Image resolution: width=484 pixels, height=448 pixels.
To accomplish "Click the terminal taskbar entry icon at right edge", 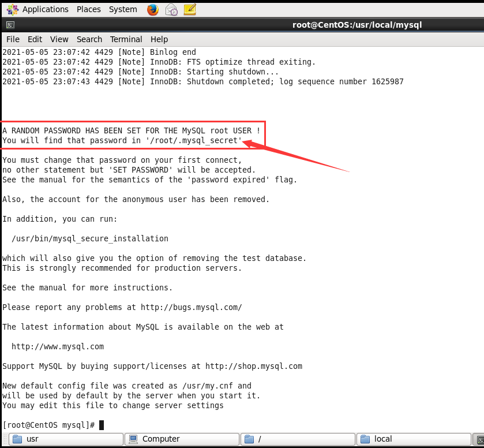I will 481,439.
